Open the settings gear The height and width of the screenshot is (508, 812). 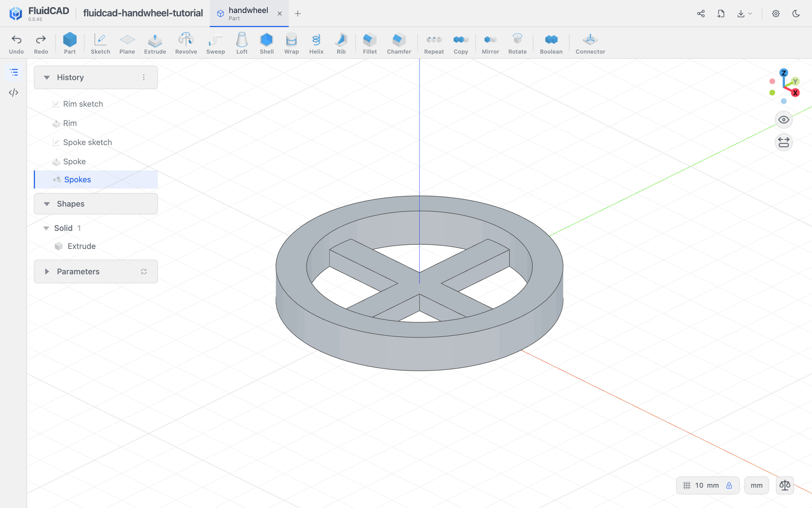[775, 14]
